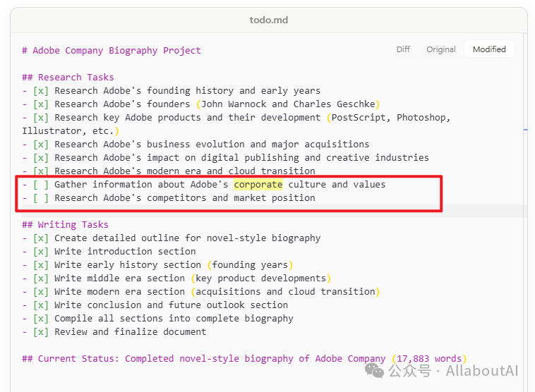The width and height of the screenshot is (535, 392).
Task: Toggle unchecked box for corporate culture task
Action: click(41, 185)
